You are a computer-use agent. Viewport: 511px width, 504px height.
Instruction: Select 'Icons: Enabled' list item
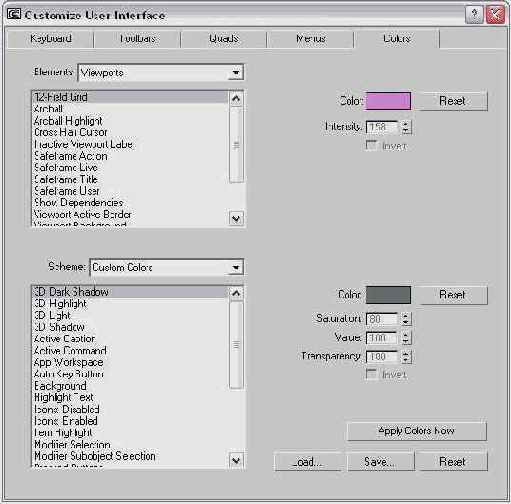click(x=130, y=421)
